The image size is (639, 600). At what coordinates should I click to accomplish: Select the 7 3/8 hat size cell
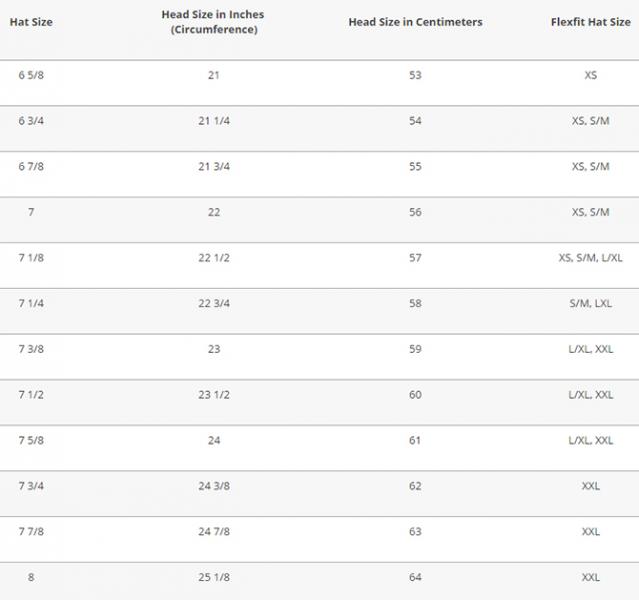[31, 349]
